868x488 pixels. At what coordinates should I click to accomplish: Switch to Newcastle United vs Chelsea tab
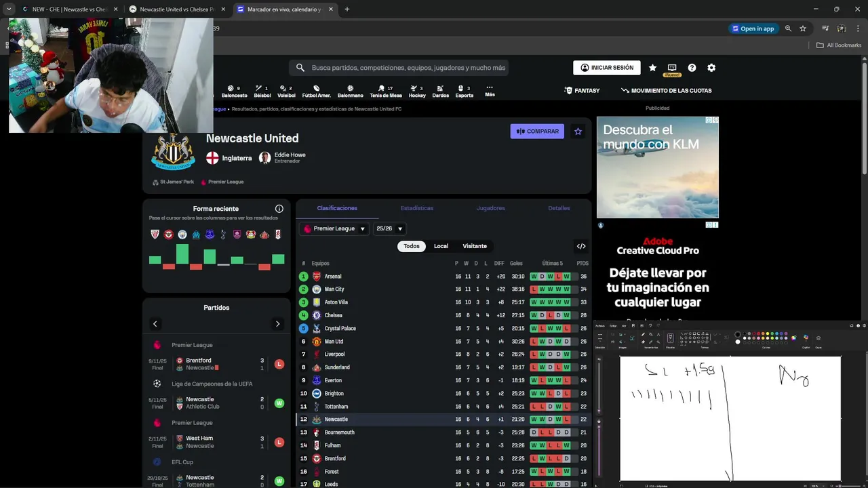pos(176,9)
